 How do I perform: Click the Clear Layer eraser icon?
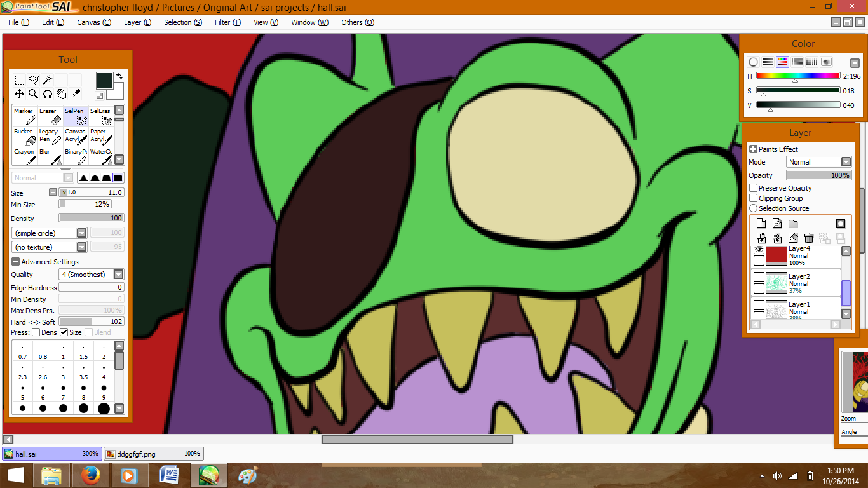click(793, 238)
